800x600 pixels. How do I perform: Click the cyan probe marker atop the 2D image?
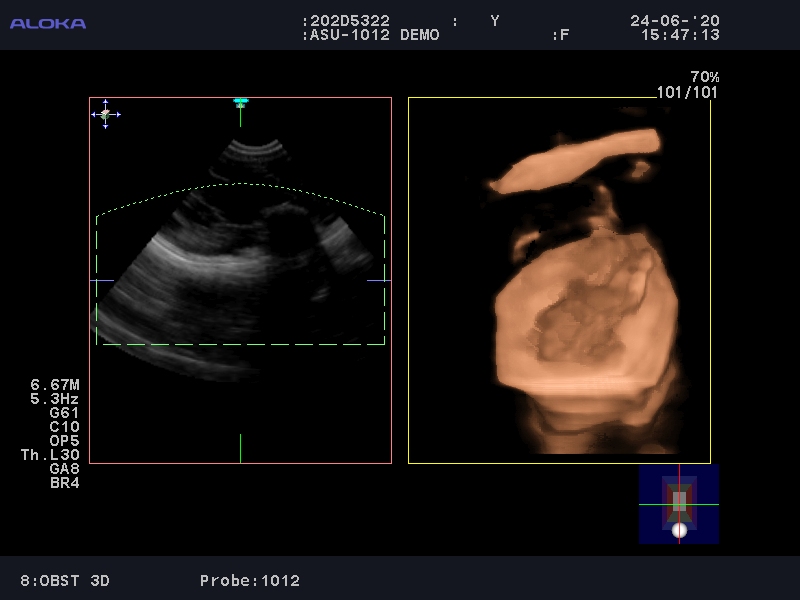pyautogui.click(x=240, y=102)
